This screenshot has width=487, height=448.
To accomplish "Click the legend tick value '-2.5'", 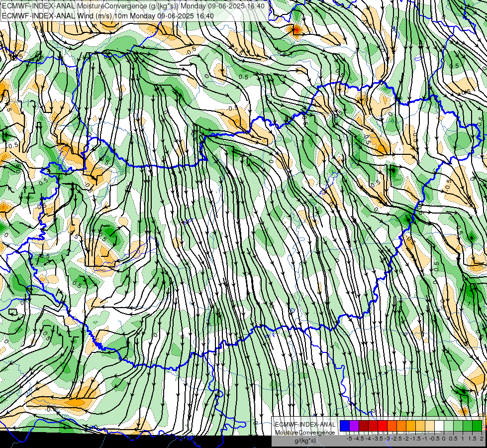I will point(396,439).
